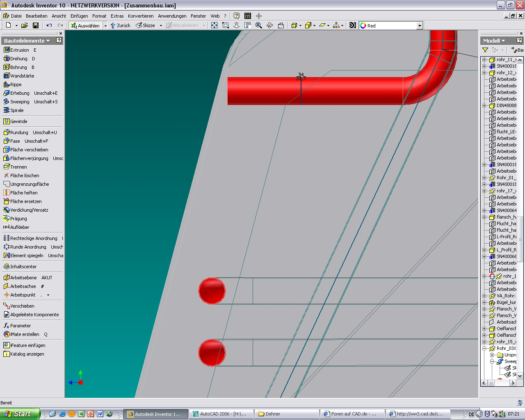Open the Red color style selector
The width and height of the screenshot is (525, 420).
click(x=391, y=25)
